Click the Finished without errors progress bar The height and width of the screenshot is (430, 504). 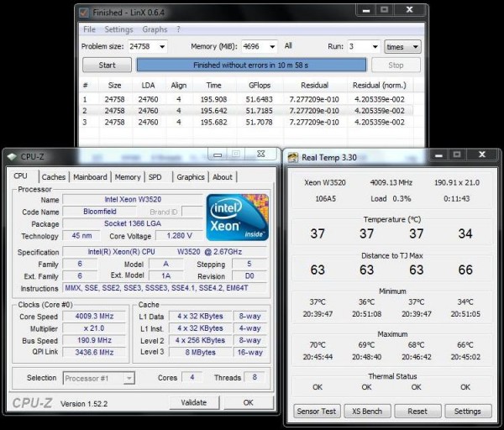click(x=251, y=65)
